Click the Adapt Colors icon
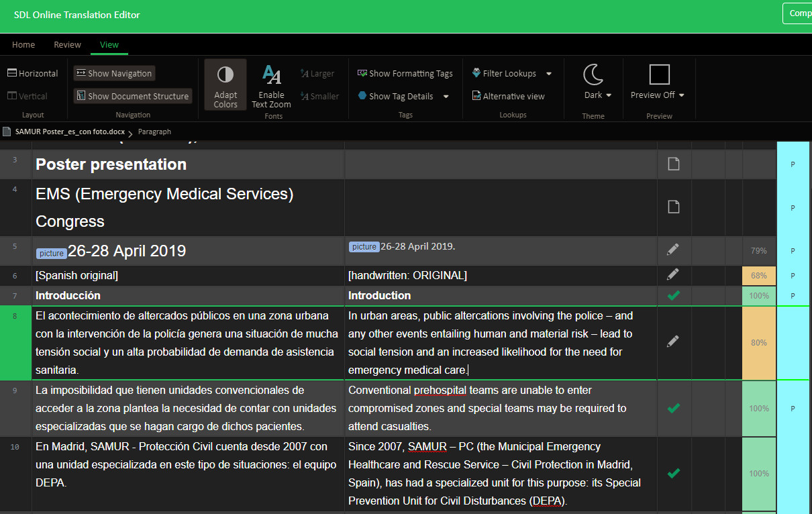Screen dimensions: 812x514 tap(225, 74)
